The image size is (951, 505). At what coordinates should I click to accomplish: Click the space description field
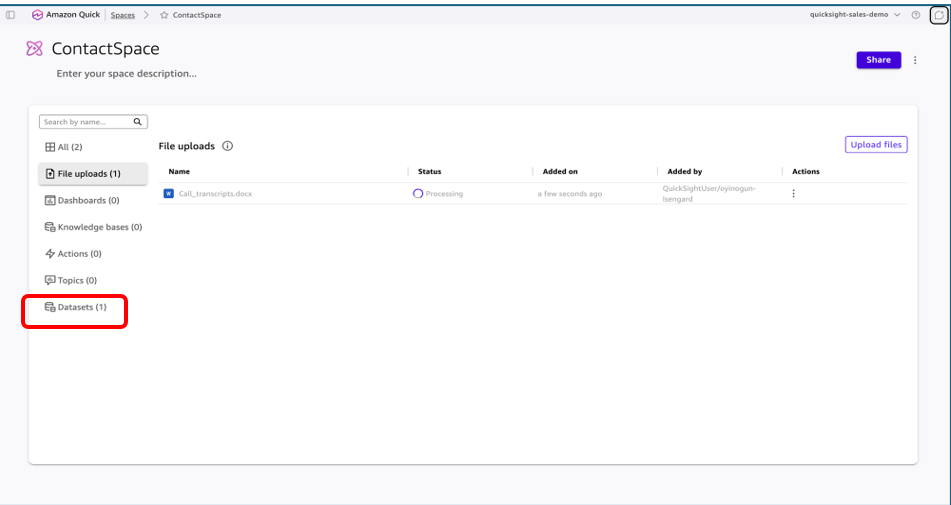coord(126,73)
